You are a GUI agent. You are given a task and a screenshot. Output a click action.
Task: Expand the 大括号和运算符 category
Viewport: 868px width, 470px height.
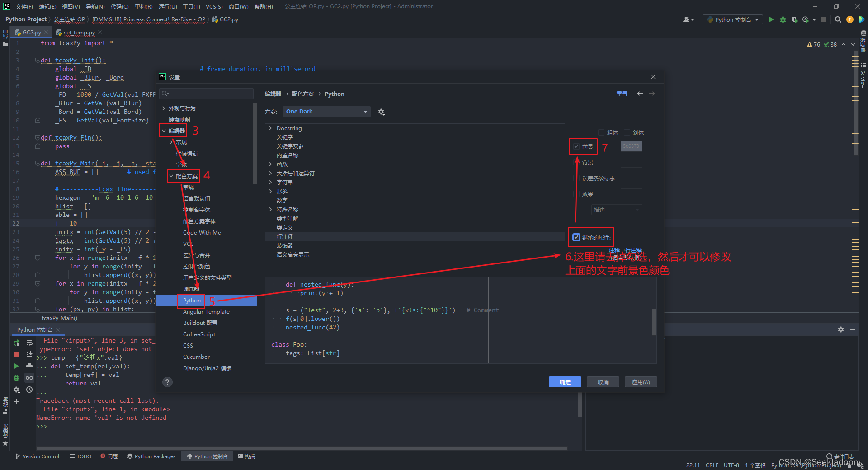coord(270,174)
